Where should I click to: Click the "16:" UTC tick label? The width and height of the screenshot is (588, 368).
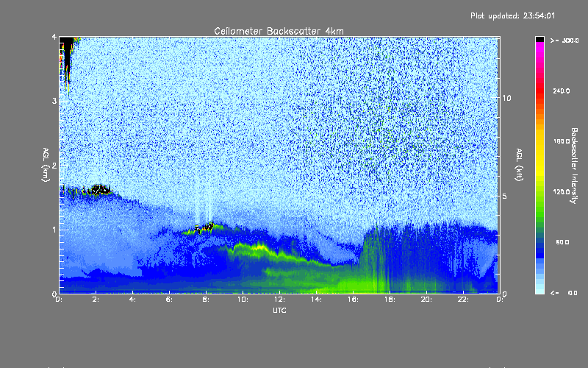pos(353,300)
